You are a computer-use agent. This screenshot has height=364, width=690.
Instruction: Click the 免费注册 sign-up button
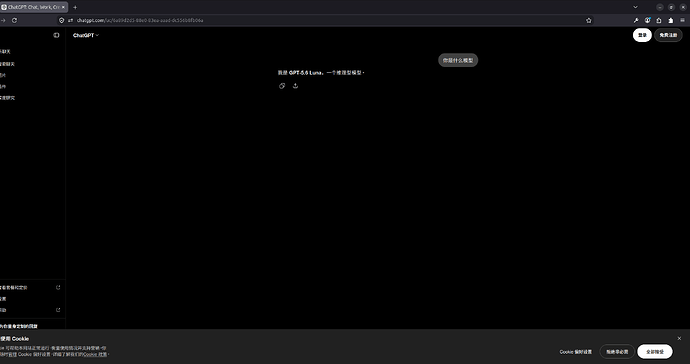668,35
